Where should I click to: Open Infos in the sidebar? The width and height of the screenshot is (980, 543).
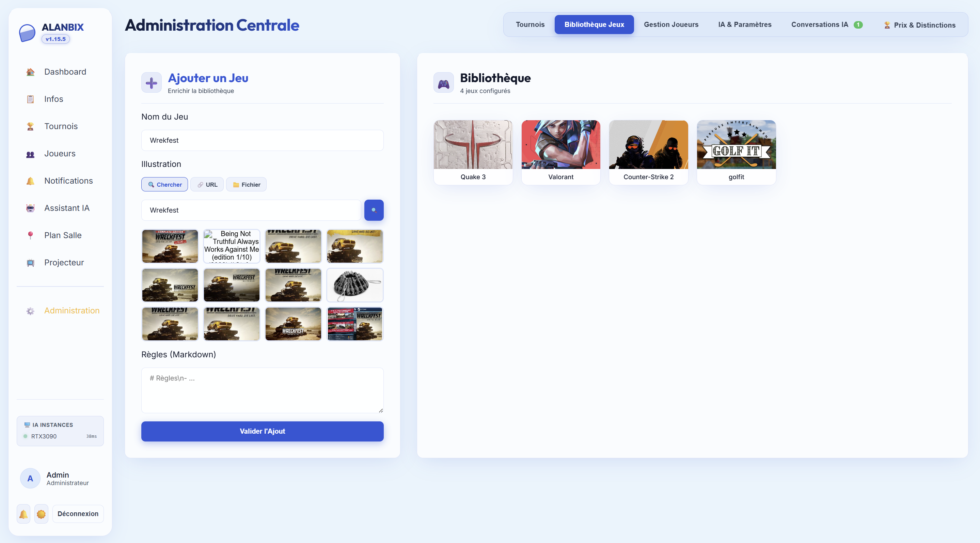click(60, 99)
